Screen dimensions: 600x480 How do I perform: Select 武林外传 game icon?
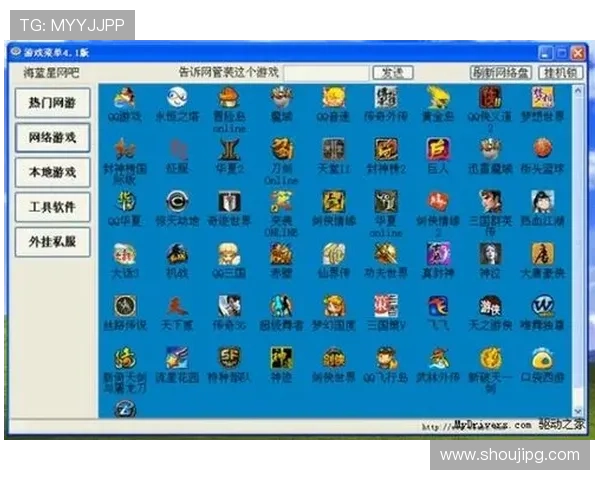pyautogui.click(x=438, y=358)
